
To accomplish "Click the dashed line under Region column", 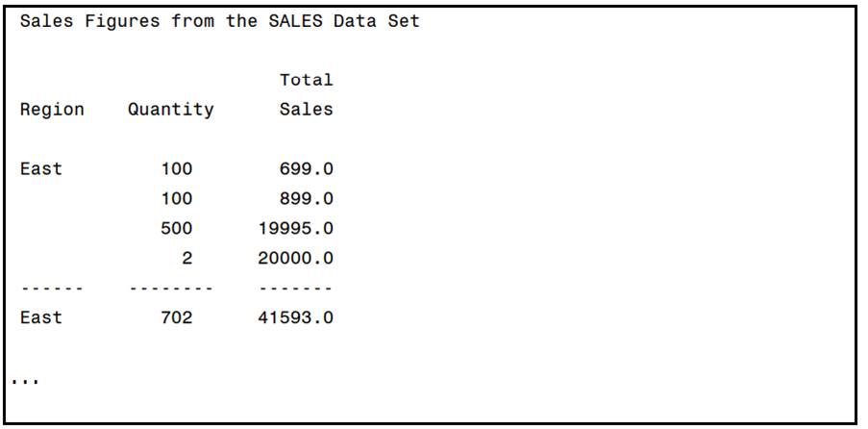I will tap(52, 289).
